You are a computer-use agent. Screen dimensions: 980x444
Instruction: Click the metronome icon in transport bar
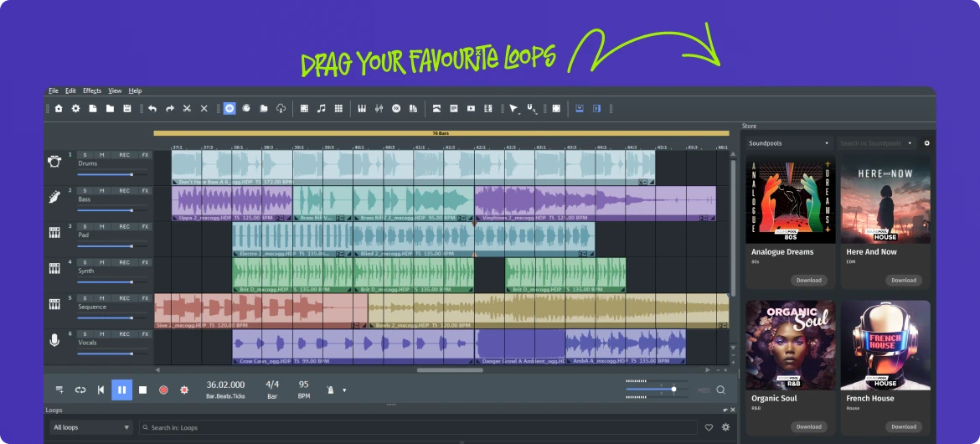tap(329, 390)
